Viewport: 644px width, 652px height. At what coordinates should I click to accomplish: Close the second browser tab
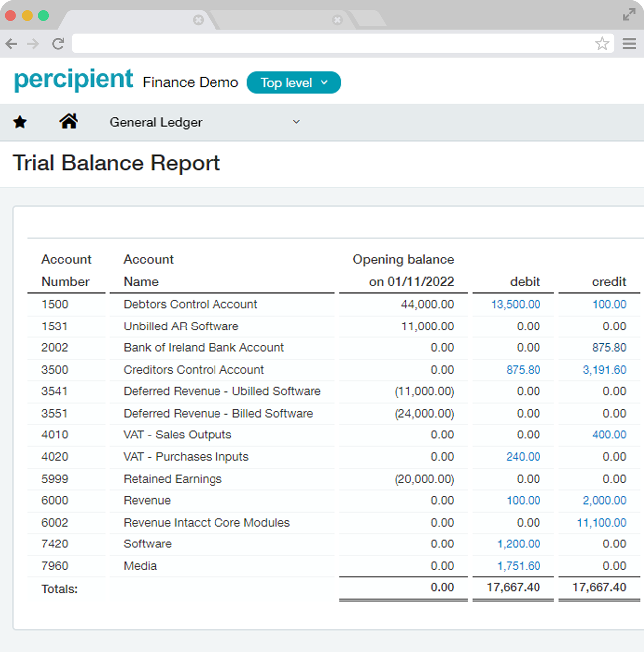[x=337, y=20]
